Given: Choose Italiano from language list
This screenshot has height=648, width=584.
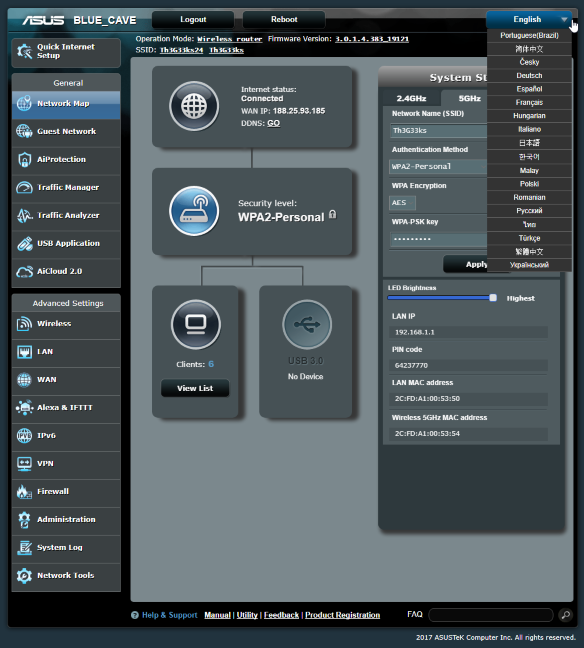Looking at the screenshot, I should pyautogui.click(x=529, y=129).
